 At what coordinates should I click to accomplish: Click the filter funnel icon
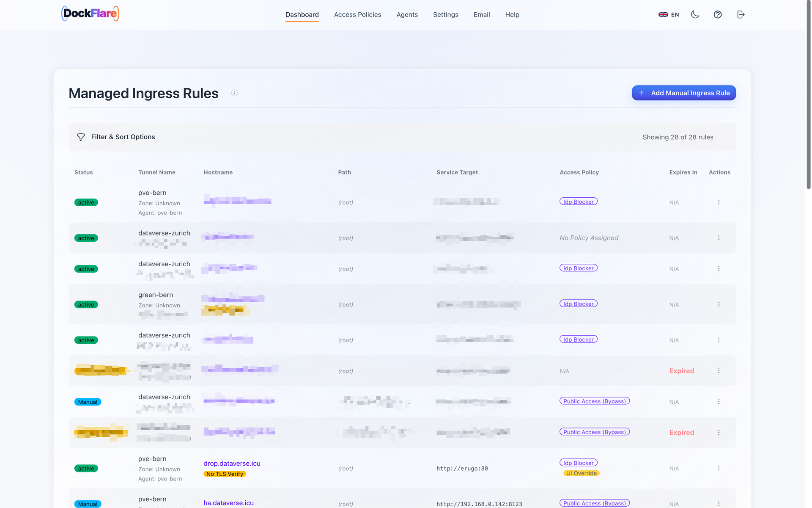tap(81, 137)
